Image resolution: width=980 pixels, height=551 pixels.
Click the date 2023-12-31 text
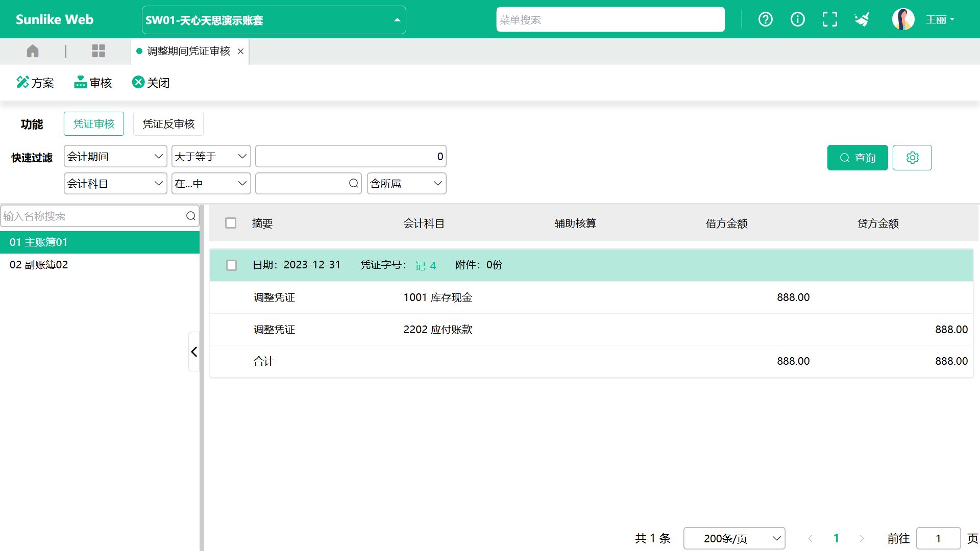pos(312,265)
